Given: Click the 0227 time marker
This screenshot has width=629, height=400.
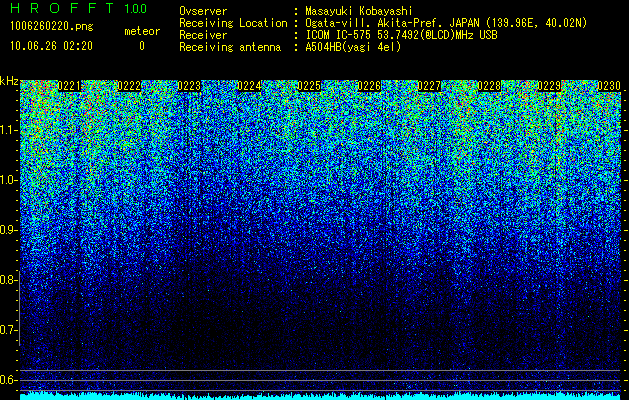Looking at the screenshot, I should click(429, 86).
